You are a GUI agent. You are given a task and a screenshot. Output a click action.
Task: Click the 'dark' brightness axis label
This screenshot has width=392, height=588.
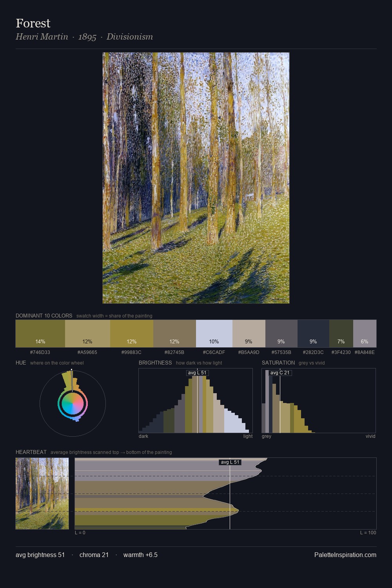[x=143, y=436]
